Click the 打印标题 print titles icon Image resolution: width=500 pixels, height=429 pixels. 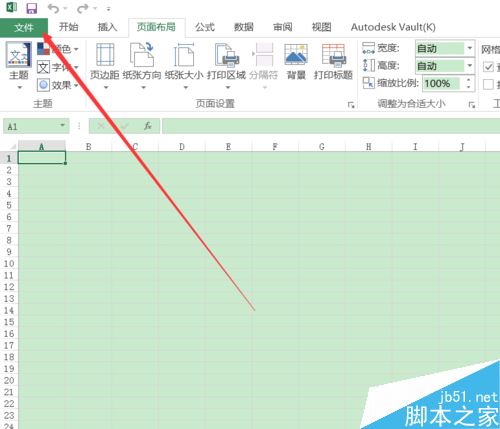tap(333, 54)
